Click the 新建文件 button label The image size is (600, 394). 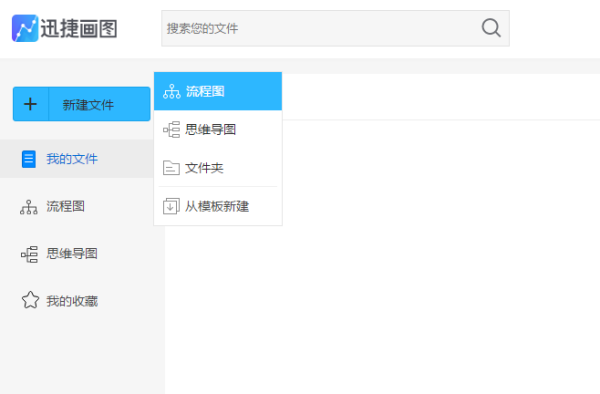click(x=88, y=105)
